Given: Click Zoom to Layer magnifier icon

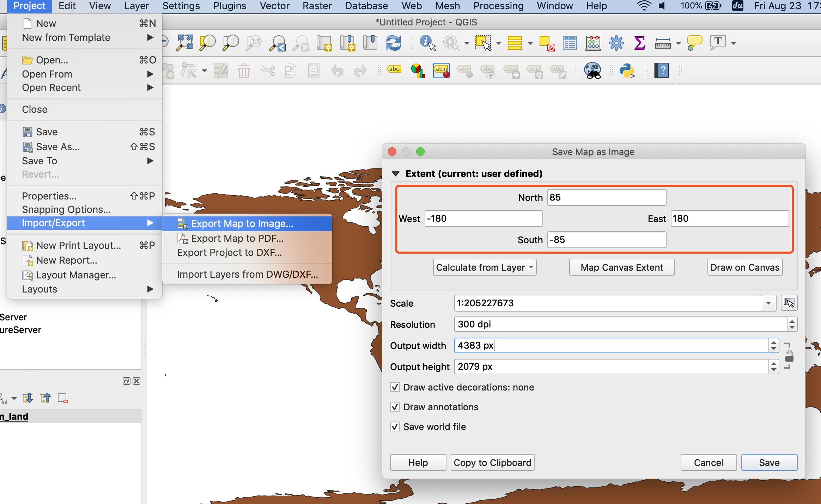Looking at the screenshot, I should (x=231, y=43).
